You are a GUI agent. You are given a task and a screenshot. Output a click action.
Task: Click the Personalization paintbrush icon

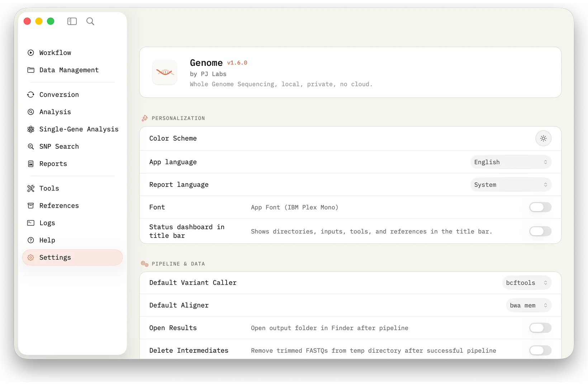click(144, 118)
